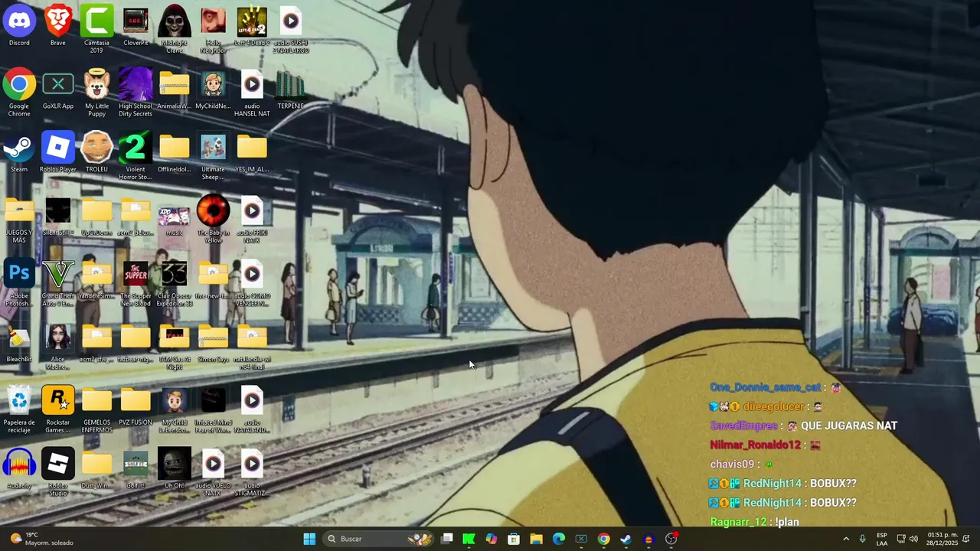Select the TROLEU desktop icon
Viewport: 980px width, 551px height.
pyautogui.click(x=96, y=152)
